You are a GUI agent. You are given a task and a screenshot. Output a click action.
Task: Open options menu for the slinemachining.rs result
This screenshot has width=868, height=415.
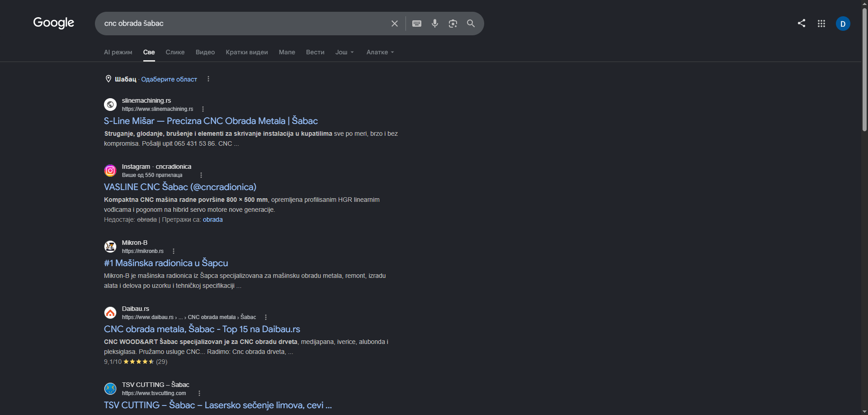[203, 109]
